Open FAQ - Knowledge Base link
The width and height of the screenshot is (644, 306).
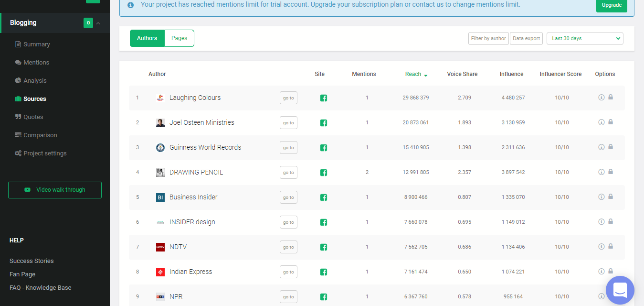[x=41, y=288]
